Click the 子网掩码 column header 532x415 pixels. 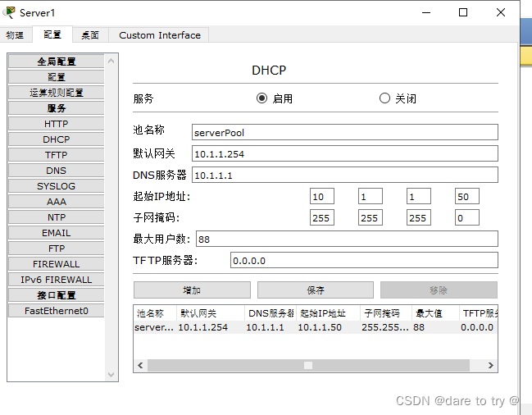(386, 313)
